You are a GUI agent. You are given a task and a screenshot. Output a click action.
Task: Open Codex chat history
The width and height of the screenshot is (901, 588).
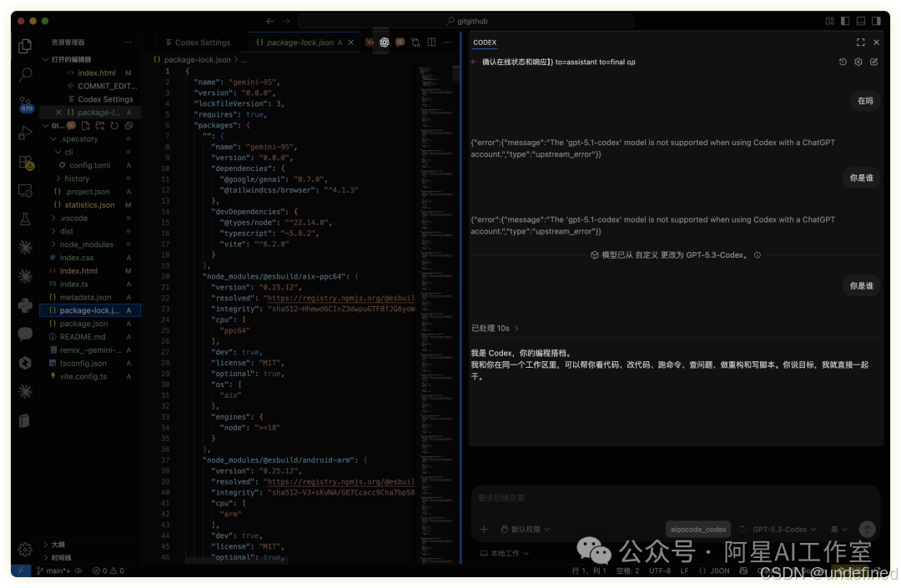pyautogui.click(x=843, y=62)
